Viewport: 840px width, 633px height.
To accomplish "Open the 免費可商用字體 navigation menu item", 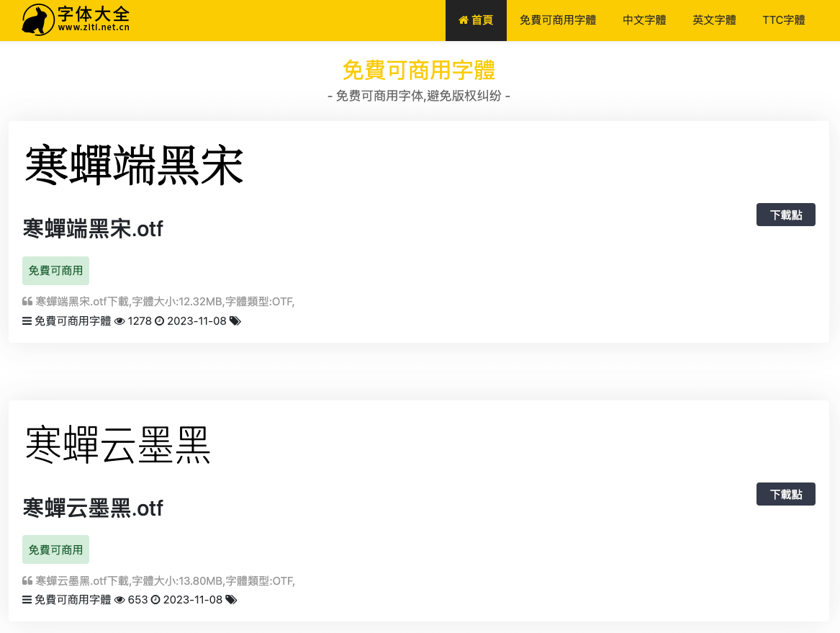I will pyautogui.click(x=558, y=20).
